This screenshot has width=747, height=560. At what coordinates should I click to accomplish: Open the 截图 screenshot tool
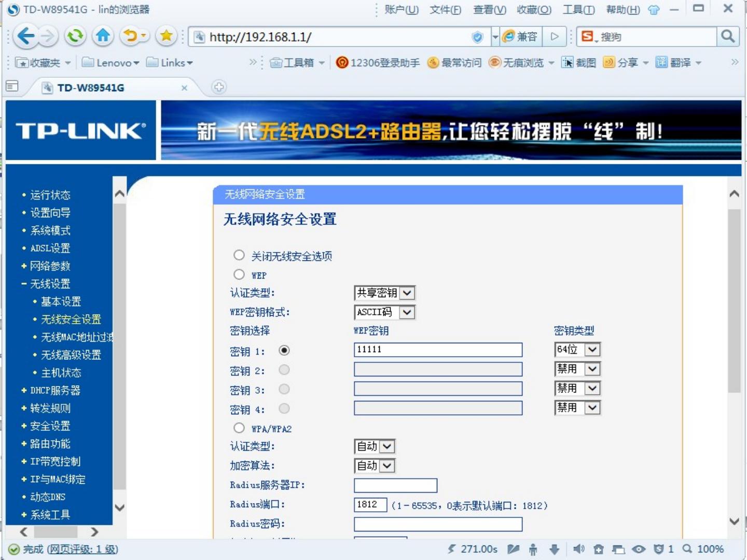click(x=579, y=63)
